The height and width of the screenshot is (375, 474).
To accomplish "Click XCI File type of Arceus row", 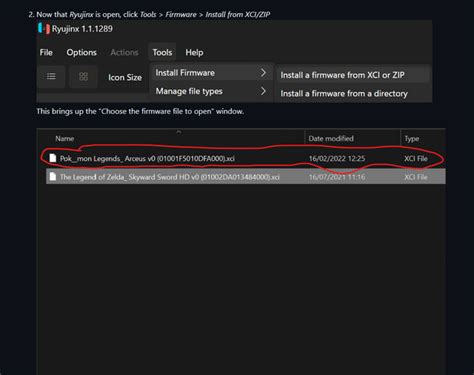I will click(x=416, y=158).
